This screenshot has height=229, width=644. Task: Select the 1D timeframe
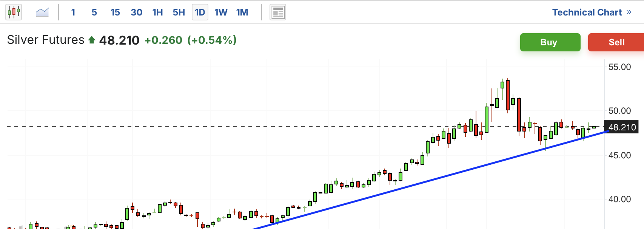pyautogui.click(x=200, y=12)
